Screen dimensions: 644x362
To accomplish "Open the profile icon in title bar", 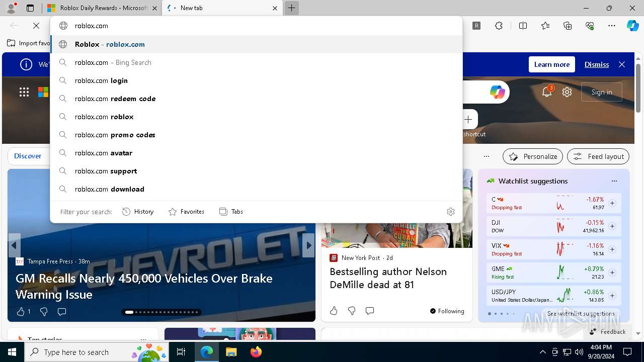I will coord(11,8).
